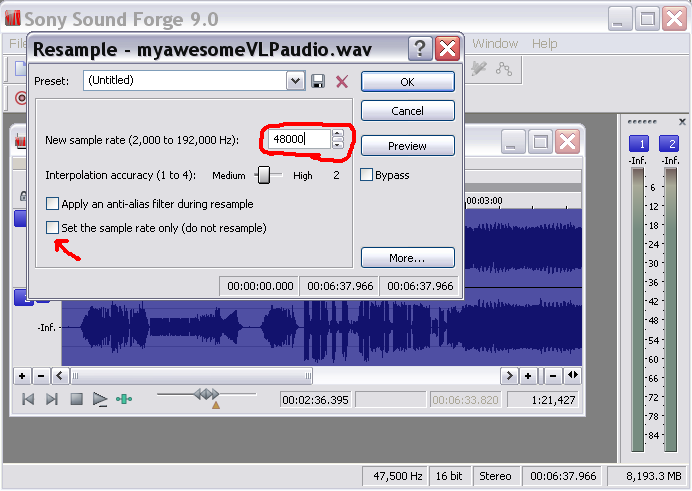This screenshot has height=491, width=692.
Task: Click the 00:03:00 time ruler mark
Action: click(x=484, y=200)
